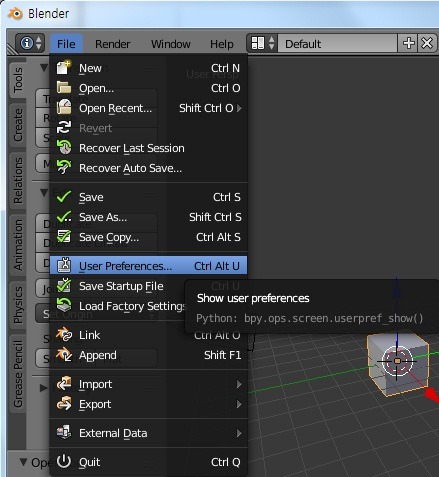
Task: Click the Open Recent icon
Action: pos(64,107)
